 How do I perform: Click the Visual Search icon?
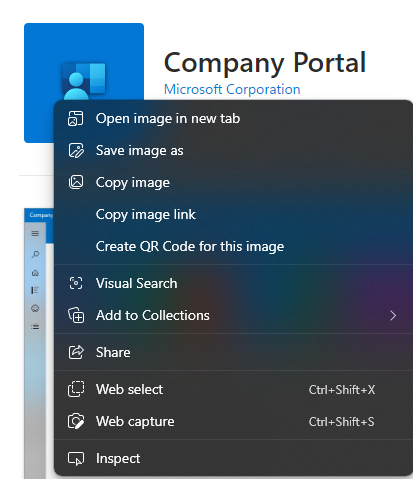(x=76, y=283)
